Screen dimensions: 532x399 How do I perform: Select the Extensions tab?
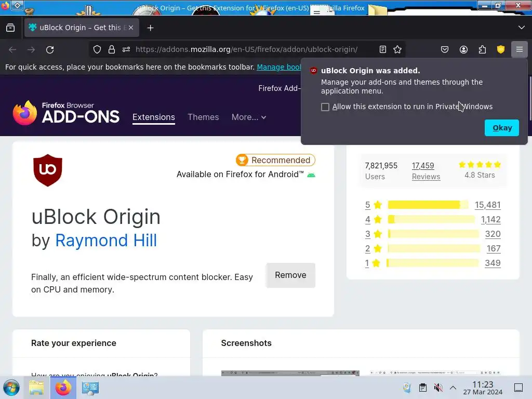point(154,117)
